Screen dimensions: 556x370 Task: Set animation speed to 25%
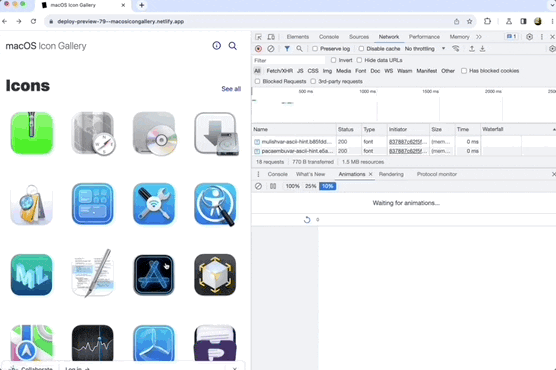[311, 186]
